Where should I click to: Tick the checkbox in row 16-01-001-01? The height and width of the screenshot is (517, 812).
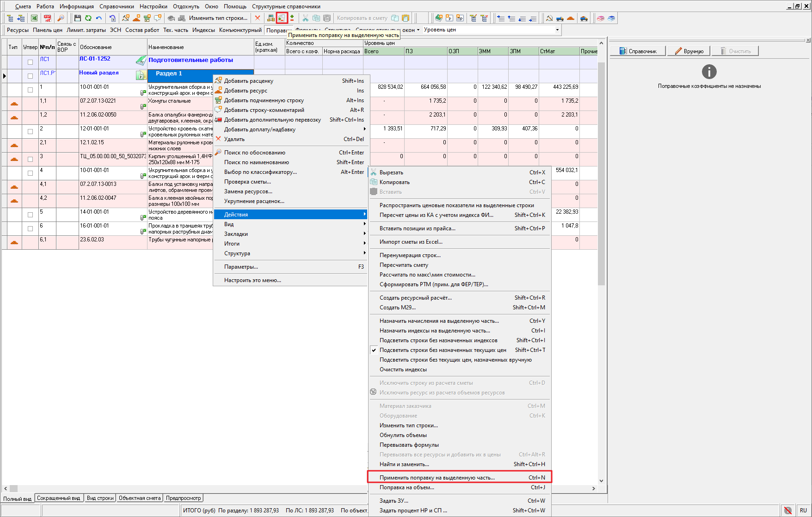tap(30, 228)
